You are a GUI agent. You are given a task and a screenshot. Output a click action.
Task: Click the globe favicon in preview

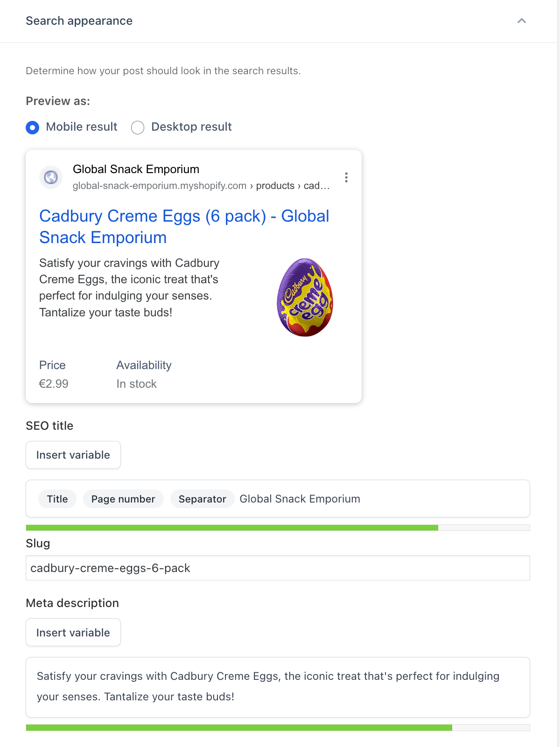pyautogui.click(x=51, y=177)
